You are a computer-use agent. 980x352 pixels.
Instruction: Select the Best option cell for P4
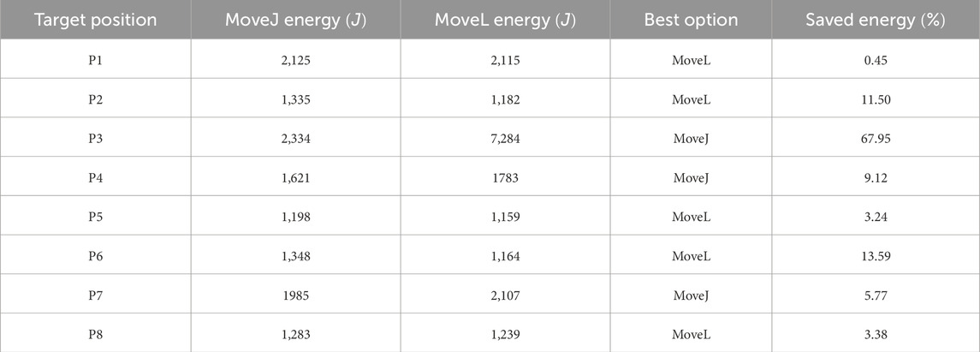691,177
